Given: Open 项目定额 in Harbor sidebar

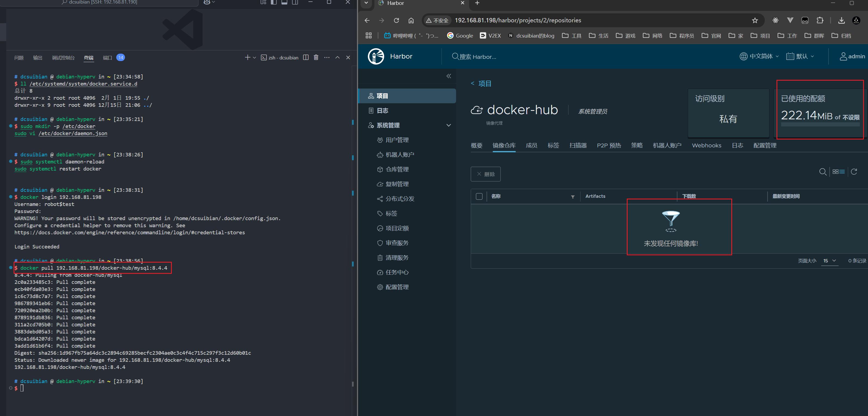Looking at the screenshot, I should [x=393, y=228].
